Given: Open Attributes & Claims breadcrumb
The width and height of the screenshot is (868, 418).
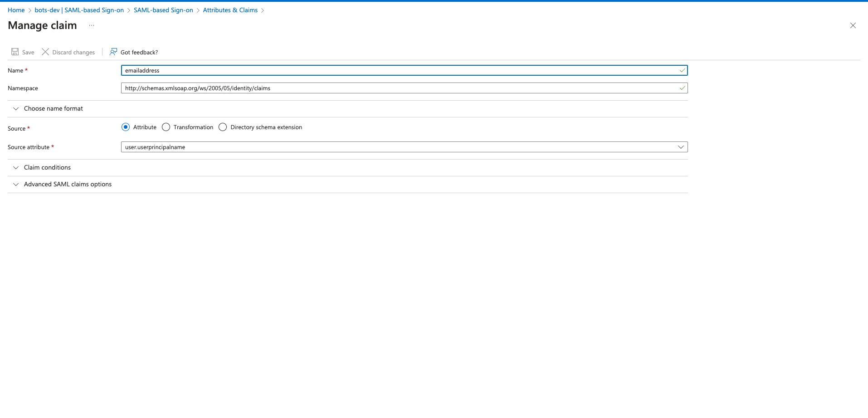Looking at the screenshot, I should (x=230, y=10).
